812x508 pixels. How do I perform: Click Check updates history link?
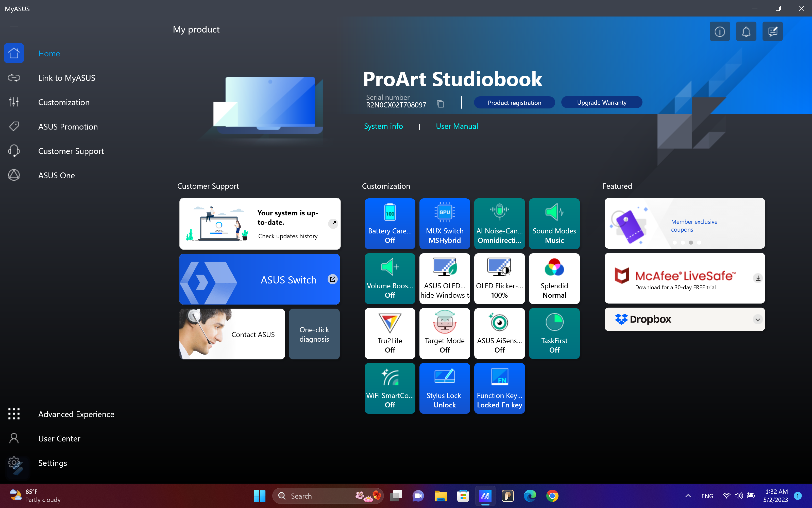[288, 236]
